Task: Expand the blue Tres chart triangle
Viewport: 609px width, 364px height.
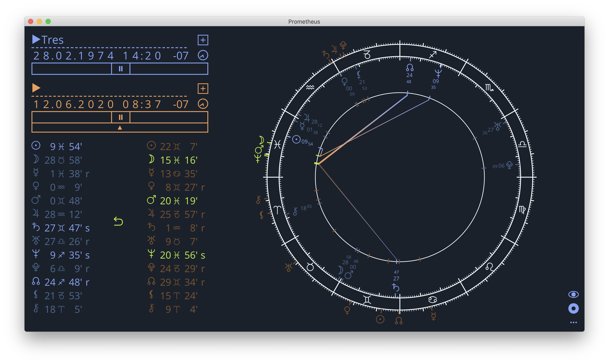Action: 36,40
